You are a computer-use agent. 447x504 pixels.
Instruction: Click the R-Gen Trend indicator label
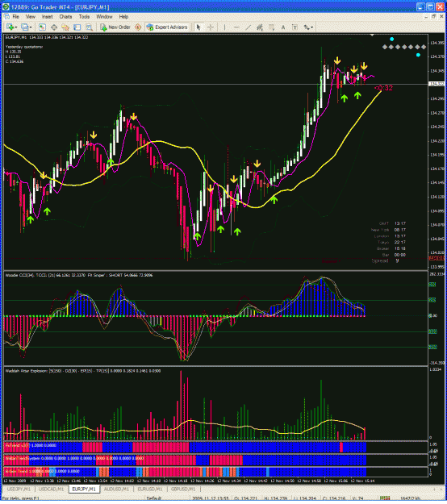click(x=42, y=471)
